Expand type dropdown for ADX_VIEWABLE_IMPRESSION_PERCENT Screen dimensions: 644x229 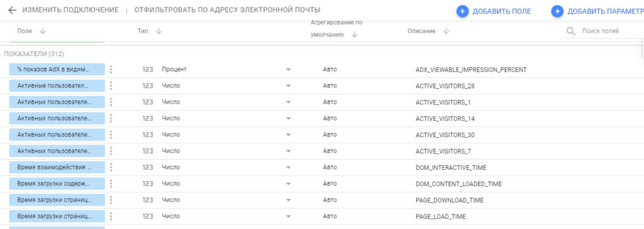tap(288, 70)
